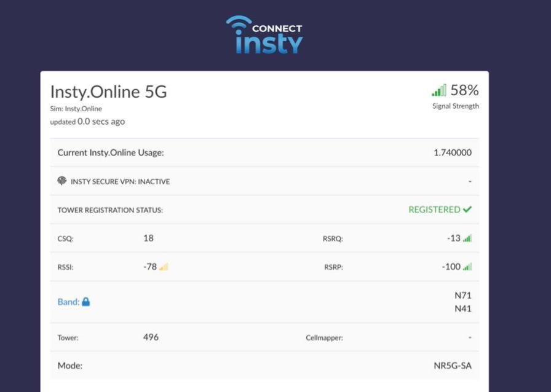The width and height of the screenshot is (551, 392).
Task: Select the N71 band entry
Action: pos(462,296)
